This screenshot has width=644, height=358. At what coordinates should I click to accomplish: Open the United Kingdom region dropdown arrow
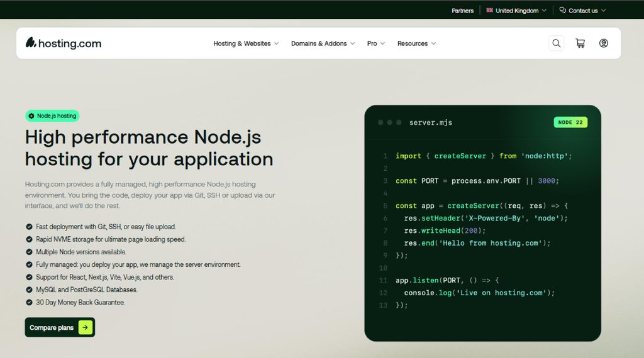(x=544, y=10)
